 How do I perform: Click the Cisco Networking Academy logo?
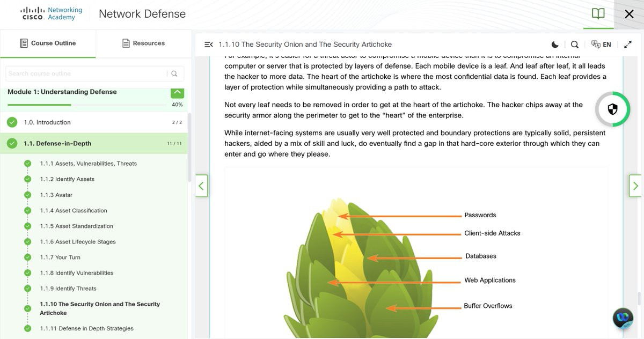[52, 13]
